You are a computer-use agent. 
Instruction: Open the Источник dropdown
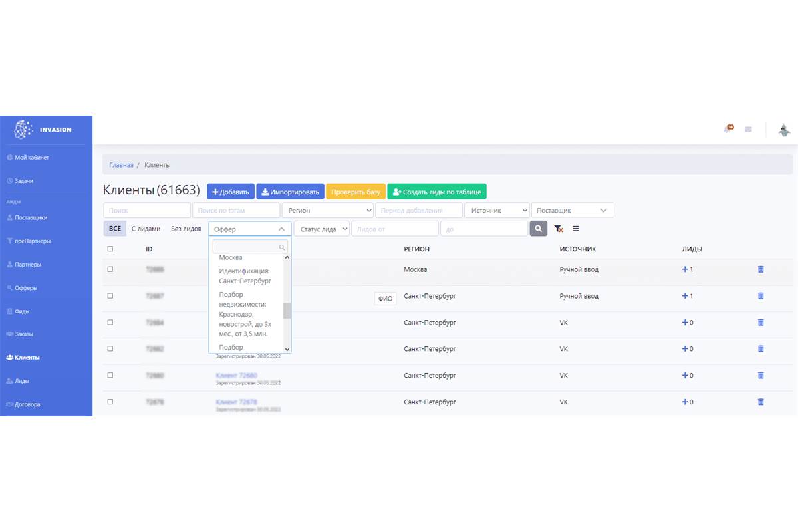tap(497, 210)
